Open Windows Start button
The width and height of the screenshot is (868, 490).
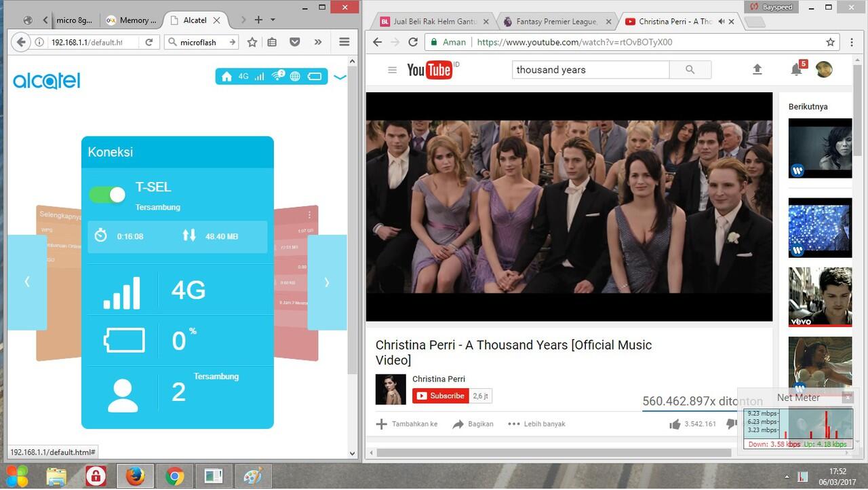point(18,476)
